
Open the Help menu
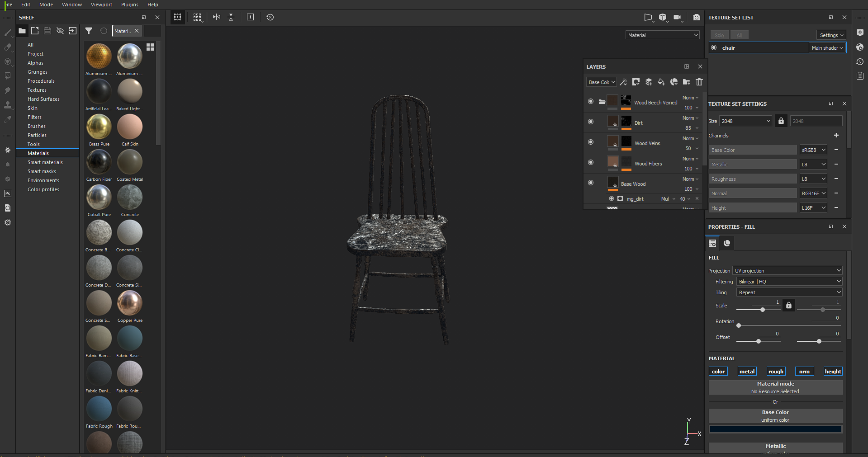(153, 5)
